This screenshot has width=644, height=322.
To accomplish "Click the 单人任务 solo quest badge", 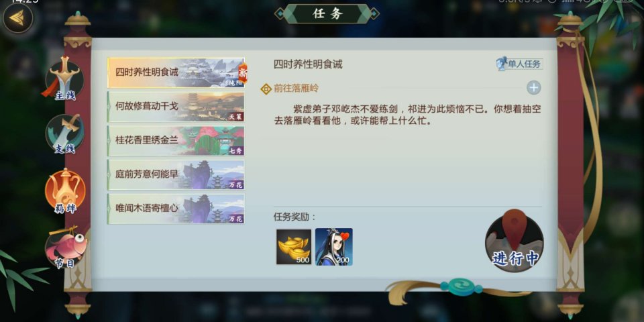I will (x=519, y=64).
